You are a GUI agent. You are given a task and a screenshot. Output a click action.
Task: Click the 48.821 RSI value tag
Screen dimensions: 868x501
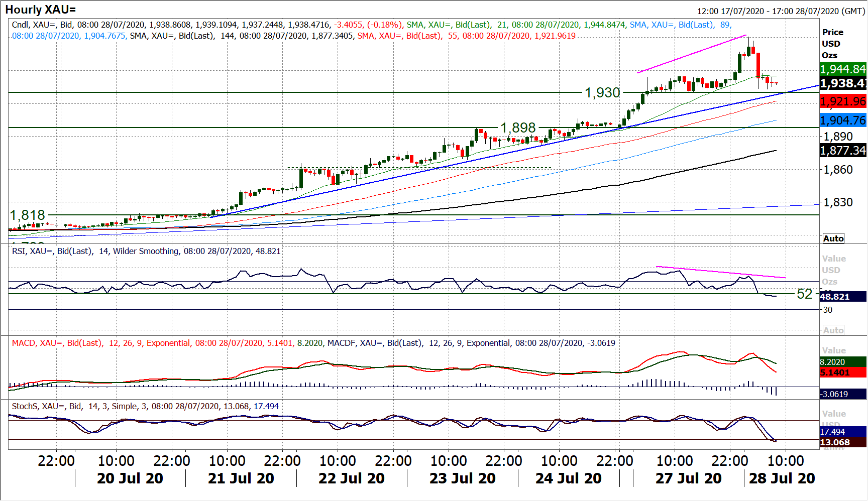842,297
